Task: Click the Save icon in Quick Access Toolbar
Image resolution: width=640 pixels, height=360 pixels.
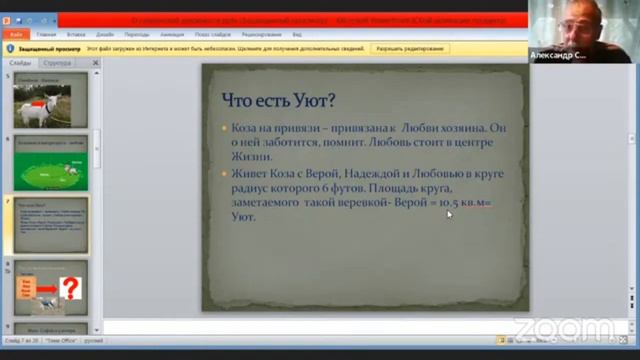Action: (19, 20)
